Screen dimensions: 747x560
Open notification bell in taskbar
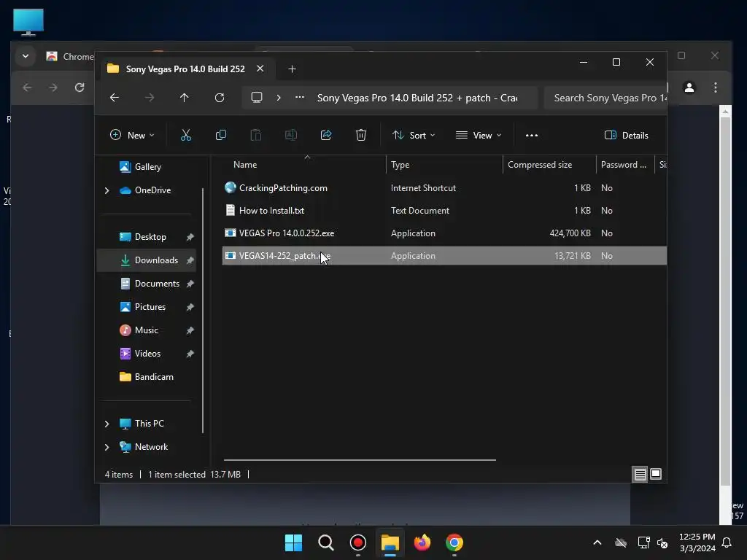(727, 542)
